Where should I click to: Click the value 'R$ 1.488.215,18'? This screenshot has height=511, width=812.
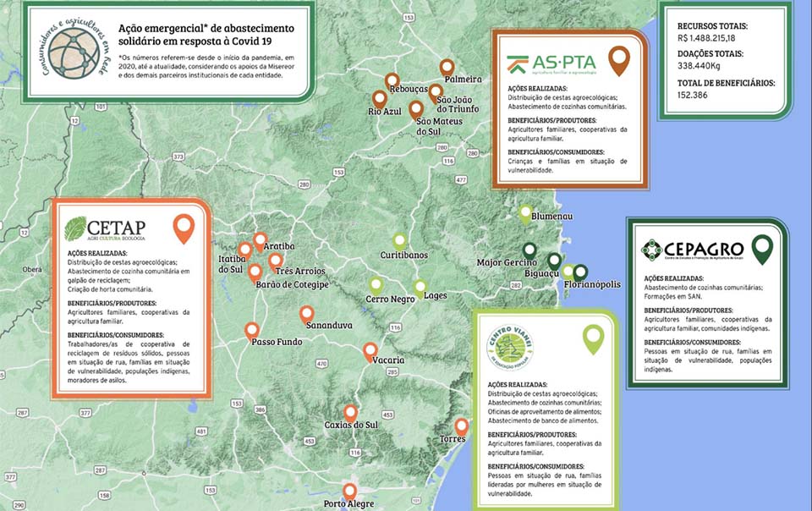click(x=705, y=38)
